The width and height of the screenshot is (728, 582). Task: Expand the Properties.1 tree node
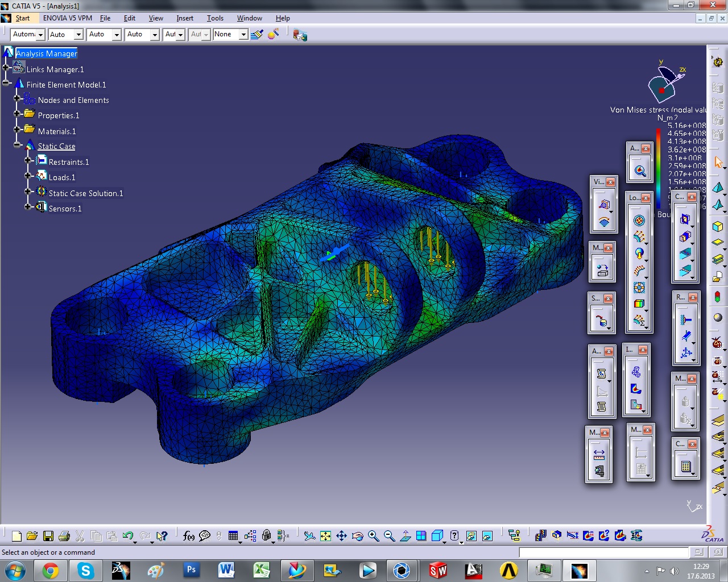[x=17, y=114]
